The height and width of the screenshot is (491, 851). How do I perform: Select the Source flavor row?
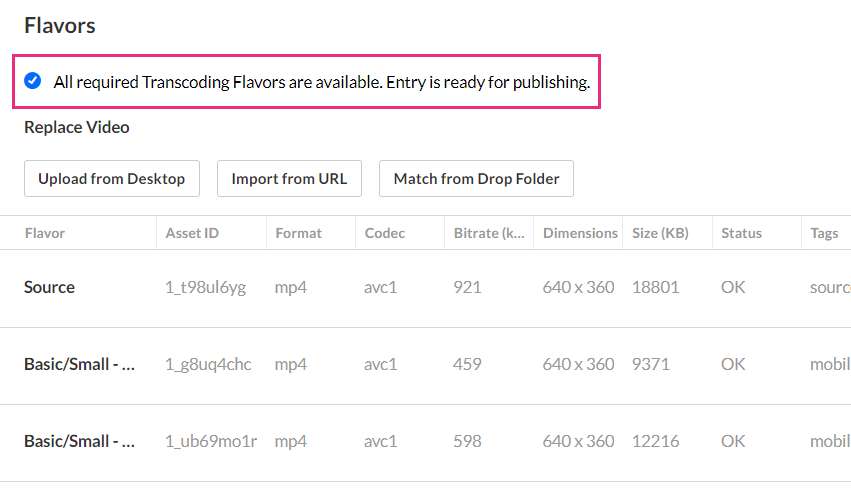tap(50, 287)
